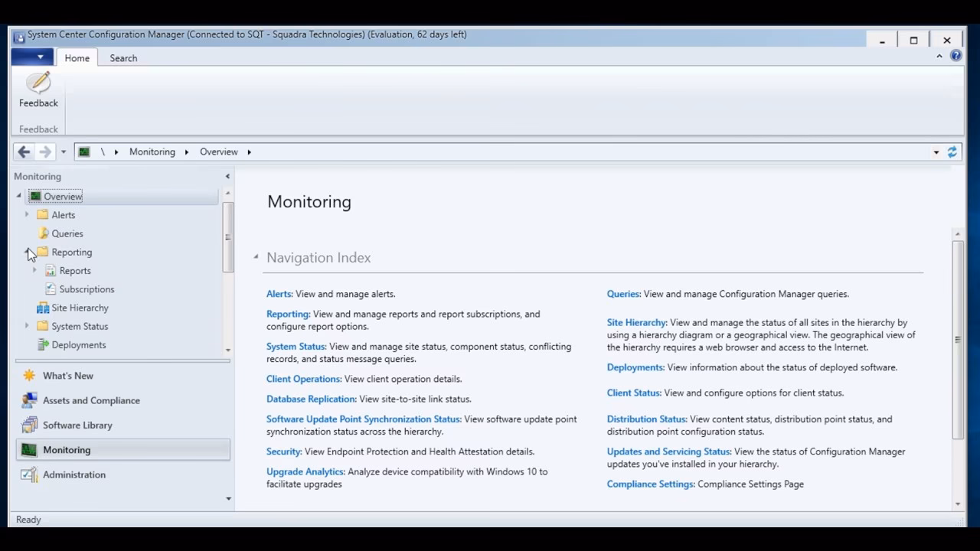Open the navigation history dropdown arrow

64,152
